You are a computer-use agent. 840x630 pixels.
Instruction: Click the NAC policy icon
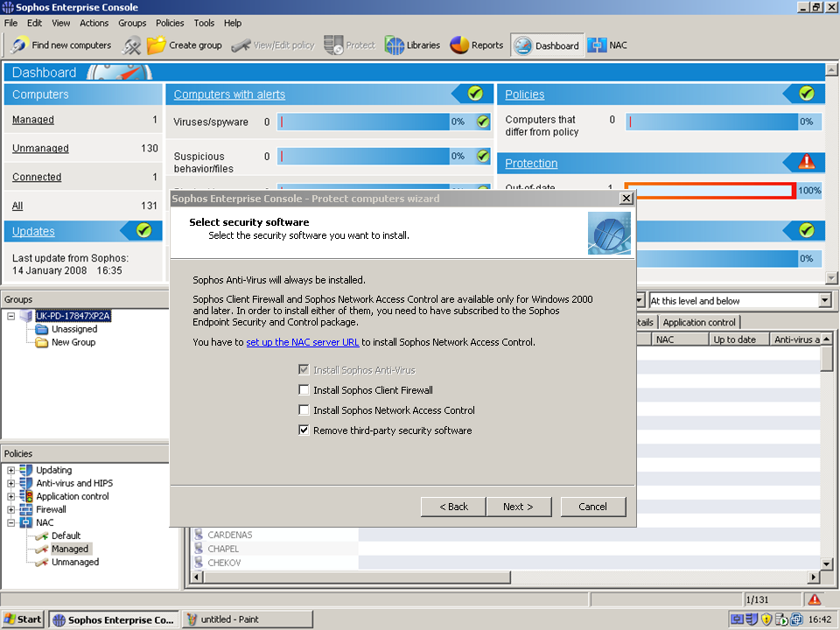click(25, 522)
